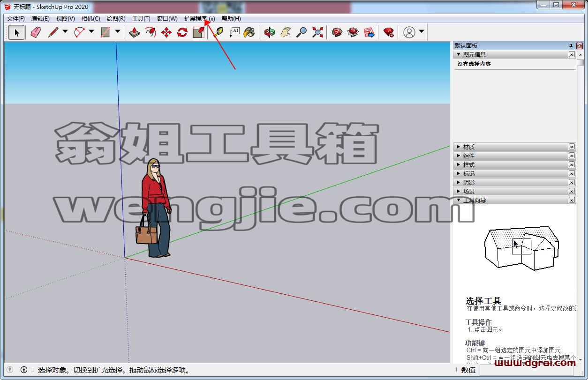Open the 工具(T) menu
Screen dimensions: 588x380
point(141,19)
